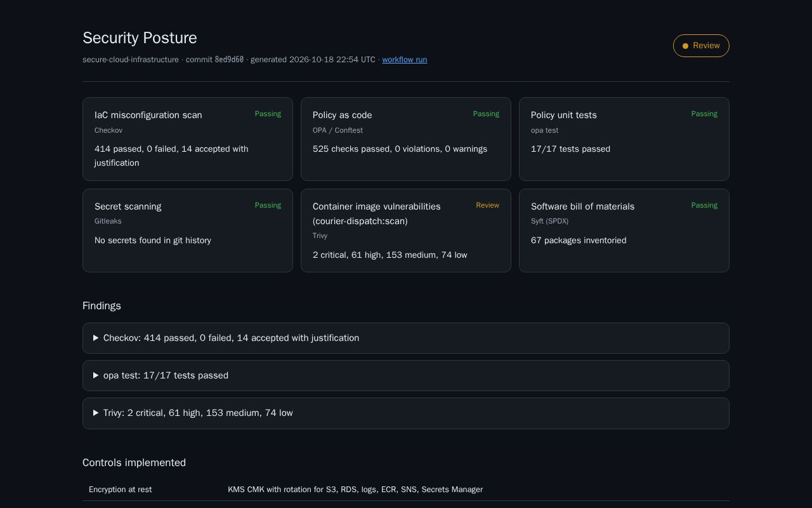The height and width of the screenshot is (508, 812).
Task: Click '17/17 tests passed' in Policy unit tests card
Action: 571,149
